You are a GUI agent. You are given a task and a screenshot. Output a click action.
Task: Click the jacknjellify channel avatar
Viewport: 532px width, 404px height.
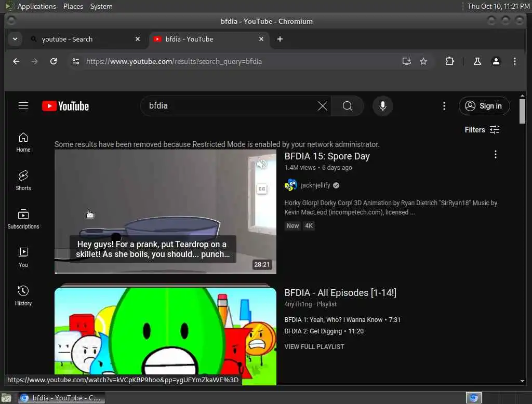(291, 185)
